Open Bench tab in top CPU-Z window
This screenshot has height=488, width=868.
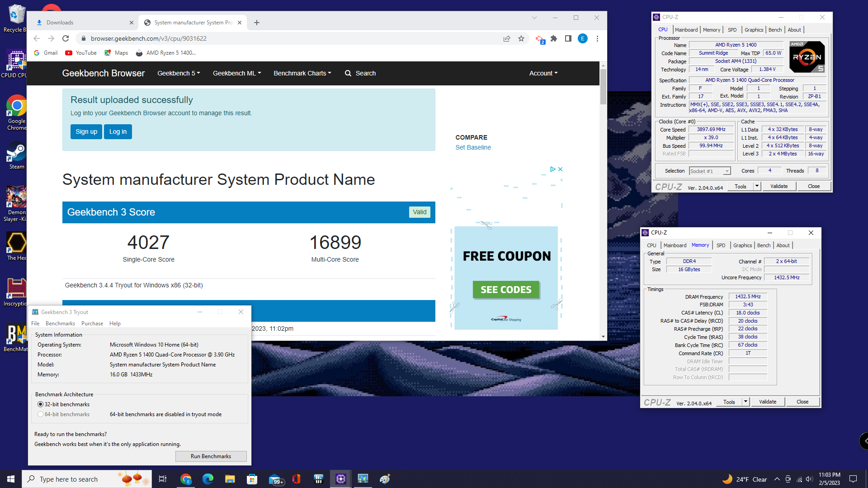pos(775,30)
